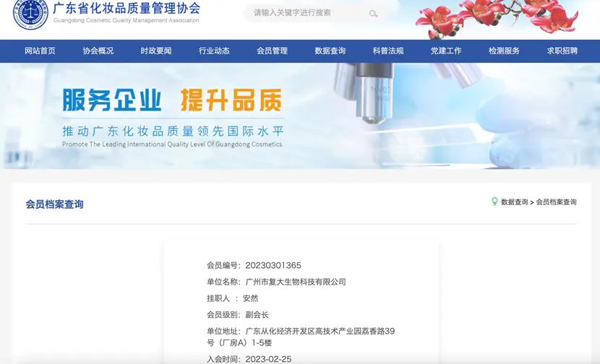Click the 服务企业 提升品质 banner image
Viewport: 600px width, 364px height.
click(x=300, y=116)
